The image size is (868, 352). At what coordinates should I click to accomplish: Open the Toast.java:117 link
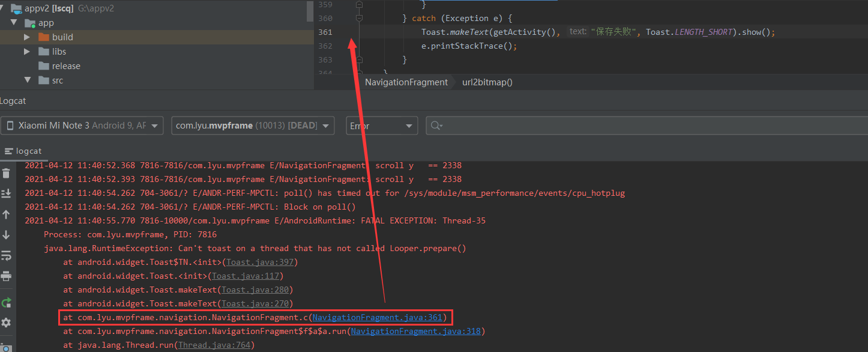[x=246, y=276]
